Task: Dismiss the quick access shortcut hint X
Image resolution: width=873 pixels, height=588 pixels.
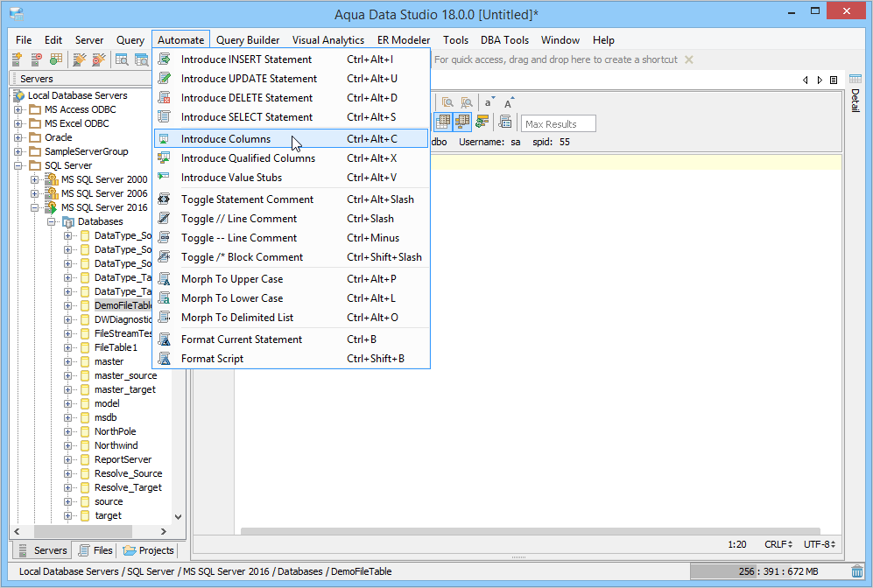Action: 689,59
